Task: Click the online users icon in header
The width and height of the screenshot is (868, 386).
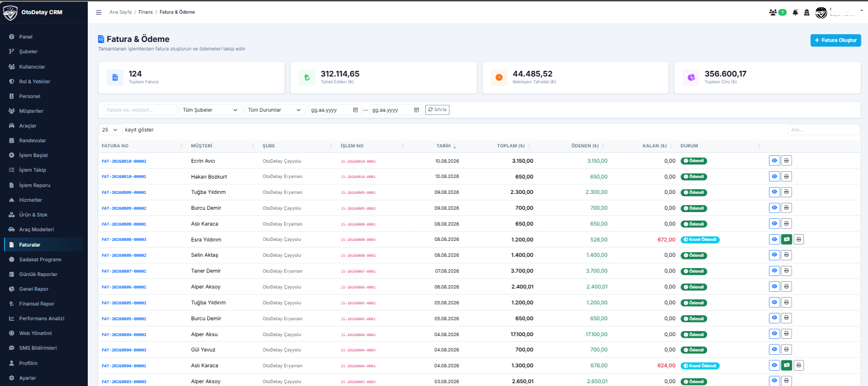Action: coord(773,12)
